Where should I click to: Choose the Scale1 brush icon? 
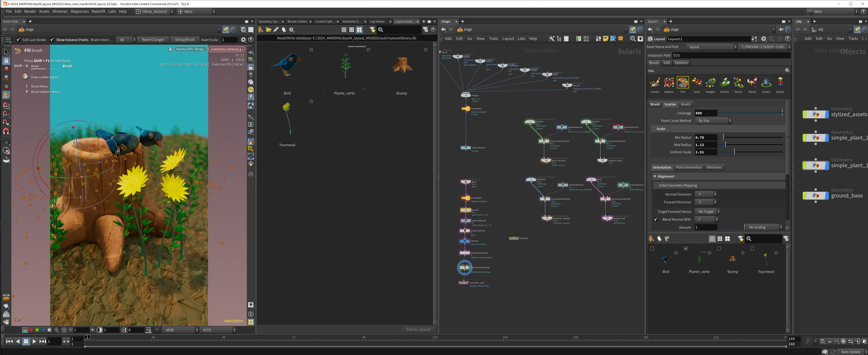pos(766,83)
